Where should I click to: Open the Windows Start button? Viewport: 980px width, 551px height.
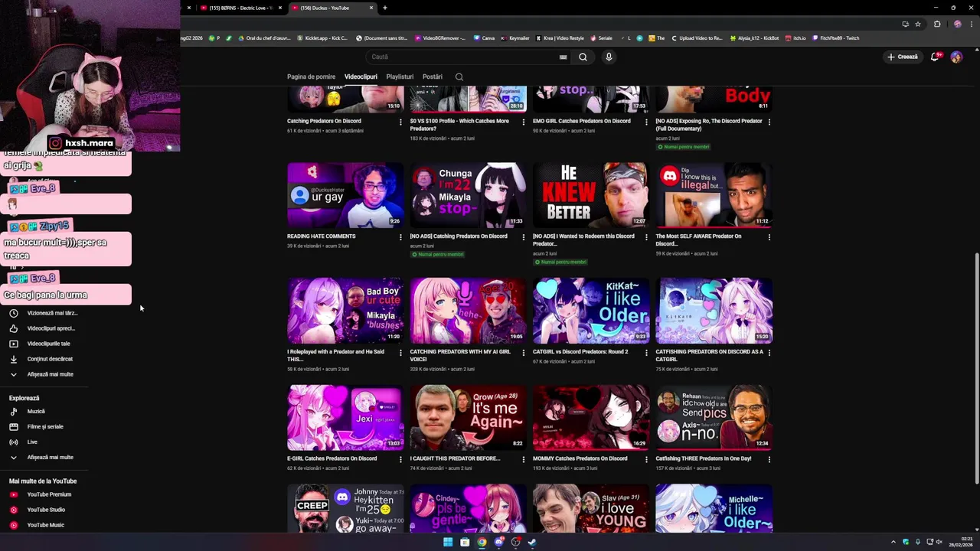(x=448, y=543)
